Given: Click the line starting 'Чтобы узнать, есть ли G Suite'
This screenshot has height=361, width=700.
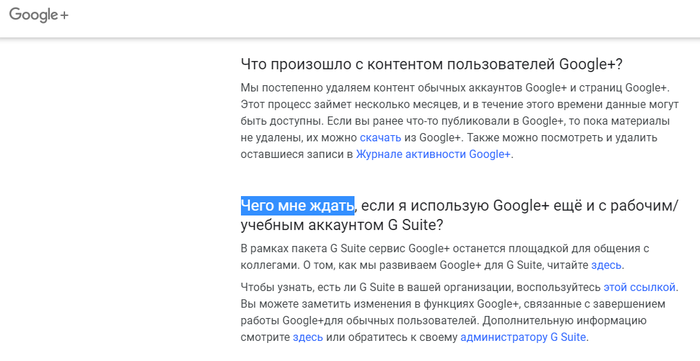Looking at the screenshot, I should click(459, 287).
